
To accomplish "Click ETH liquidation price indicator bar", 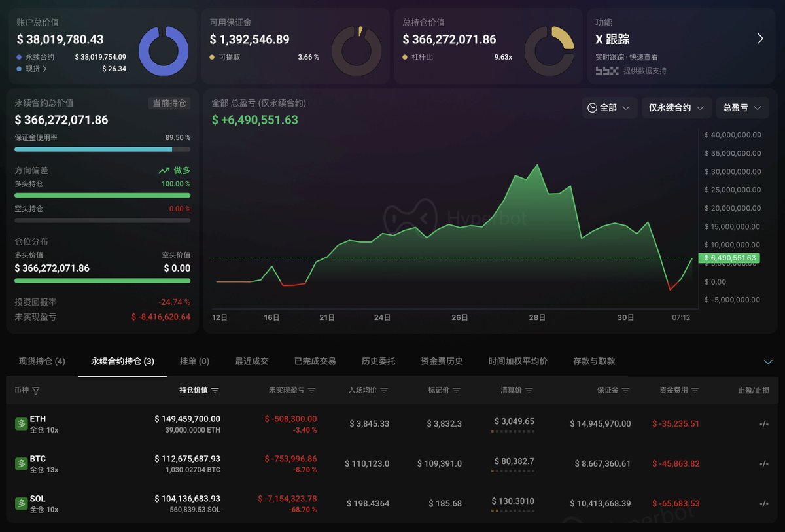I will [x=513, y=431].
